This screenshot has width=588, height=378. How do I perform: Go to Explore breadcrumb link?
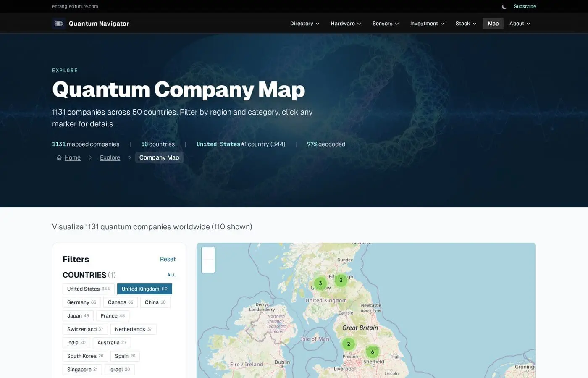[x=110, y=157]
